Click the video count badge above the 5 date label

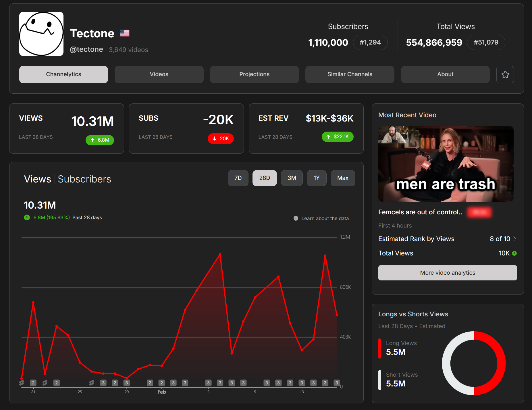[208, 383]
